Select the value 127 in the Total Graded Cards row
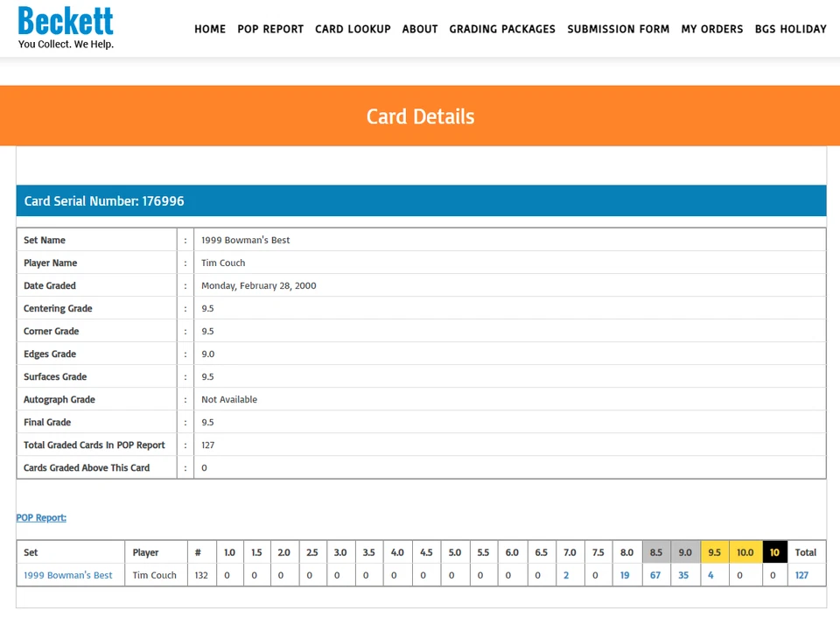Image resolution: width=840 pixels, height=624 pixels. pos(208,445)
